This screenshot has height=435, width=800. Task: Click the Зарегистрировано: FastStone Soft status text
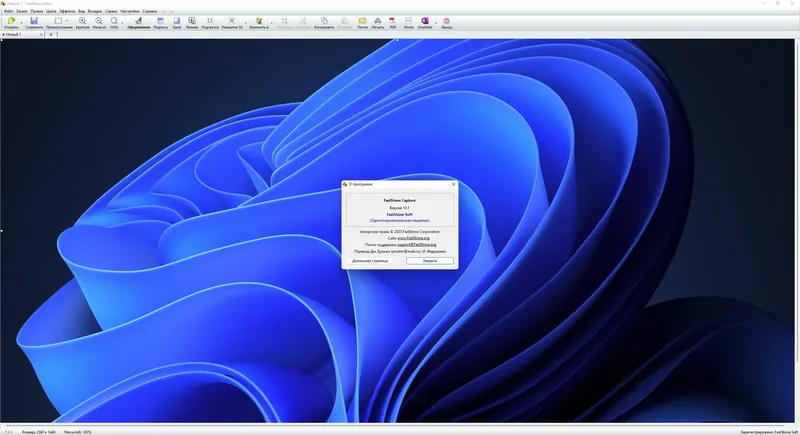[x=768, y=432]
